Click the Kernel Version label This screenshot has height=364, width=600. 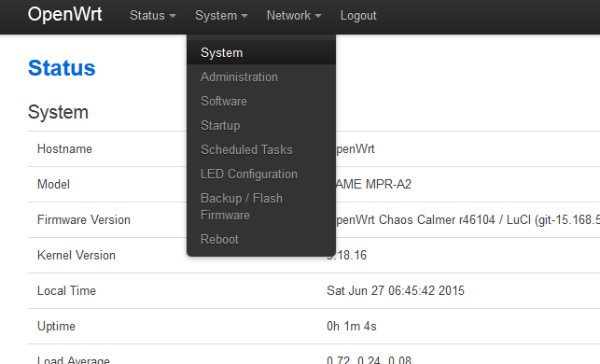tap(77, 256)
